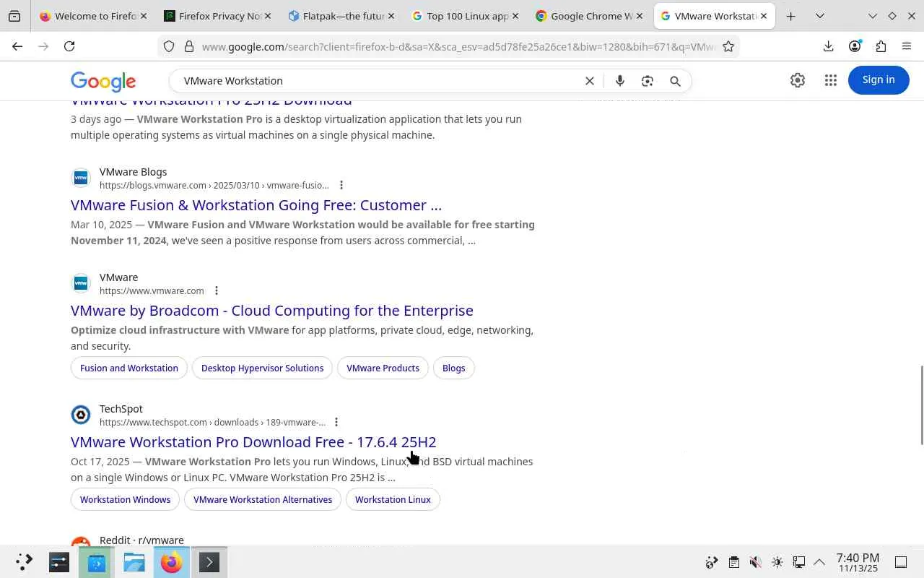Image resolution: width=924 pixels, height=578 pixels.
Task: Sign in to Google
Action: [x=879, y=79]
